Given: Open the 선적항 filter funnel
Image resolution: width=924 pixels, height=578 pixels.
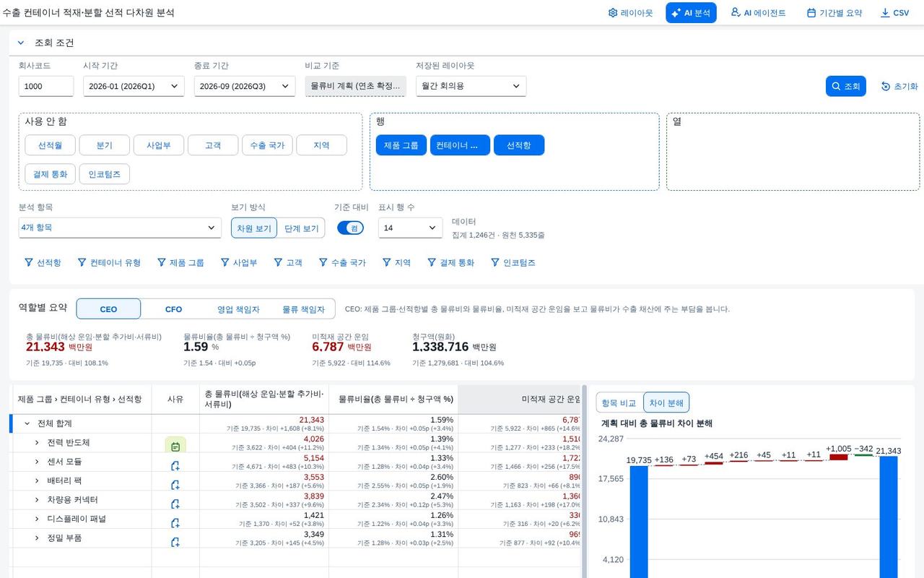Looking at the screenshot, I should click(x=43, y=263).
